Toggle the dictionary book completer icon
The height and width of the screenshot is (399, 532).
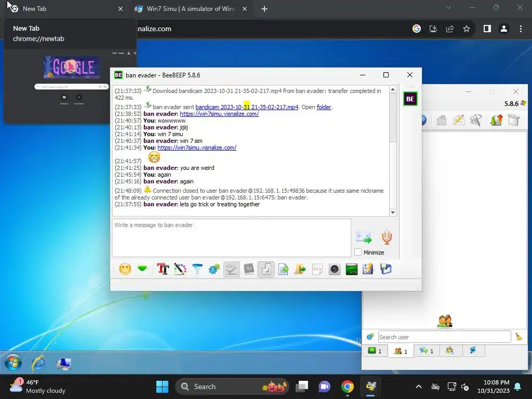coord(249,270)
